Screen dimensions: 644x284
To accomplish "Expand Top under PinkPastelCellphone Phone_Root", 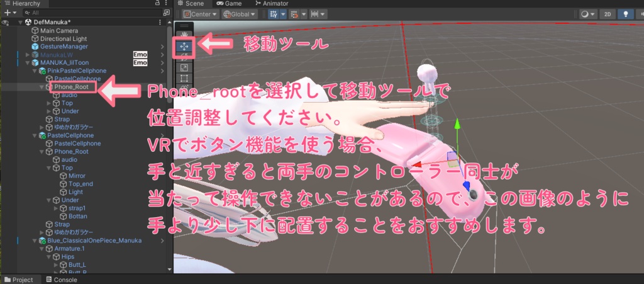I will [49, 103].
